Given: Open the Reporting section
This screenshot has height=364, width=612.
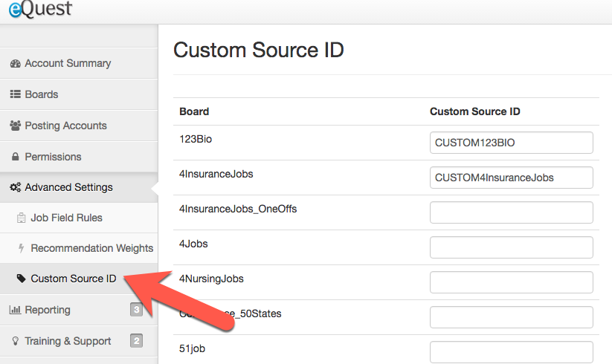Looking at the screenshot, I should [x=79, y=310].
